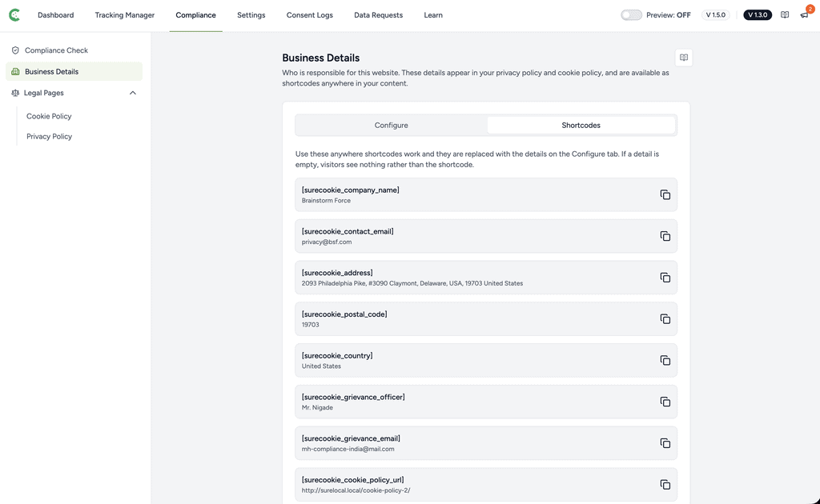The height and width of the screenshot is (504, 820).
Task: Click the Legal Pages scales icon
Action: (x=15, y=93)
